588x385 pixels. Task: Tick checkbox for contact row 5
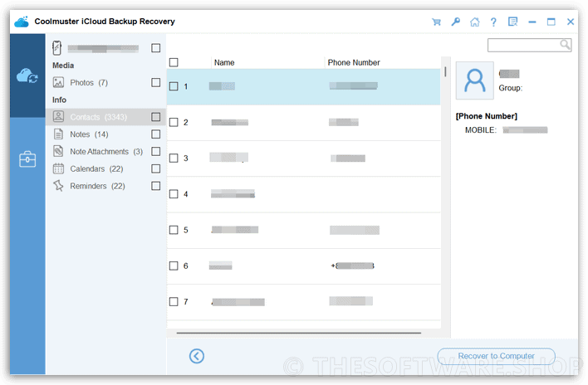174,230
